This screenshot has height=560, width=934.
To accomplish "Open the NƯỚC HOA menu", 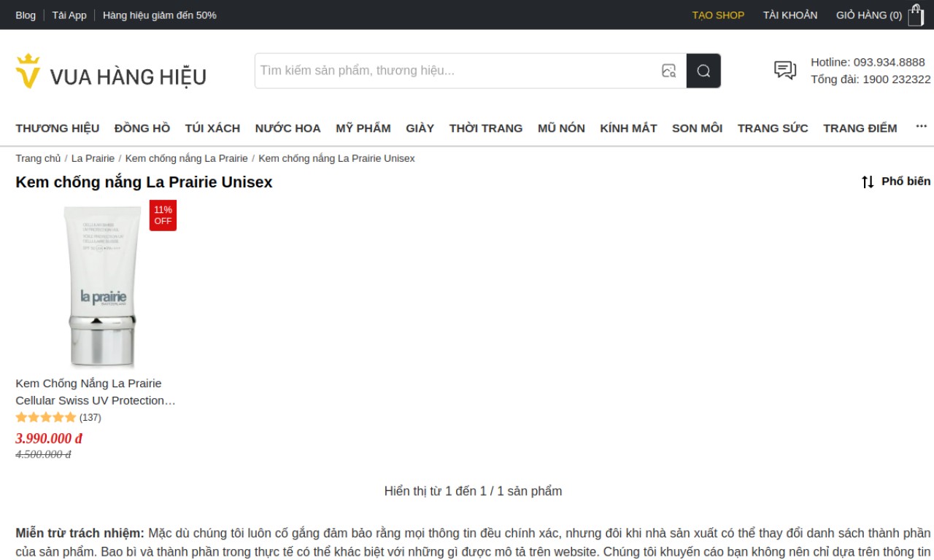I will click(x=287, y=128).
